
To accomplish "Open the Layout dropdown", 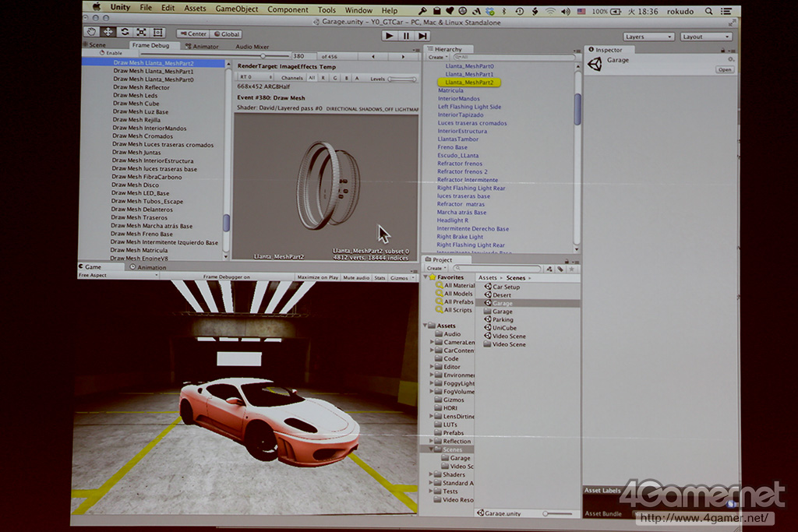I will point(706,37).
